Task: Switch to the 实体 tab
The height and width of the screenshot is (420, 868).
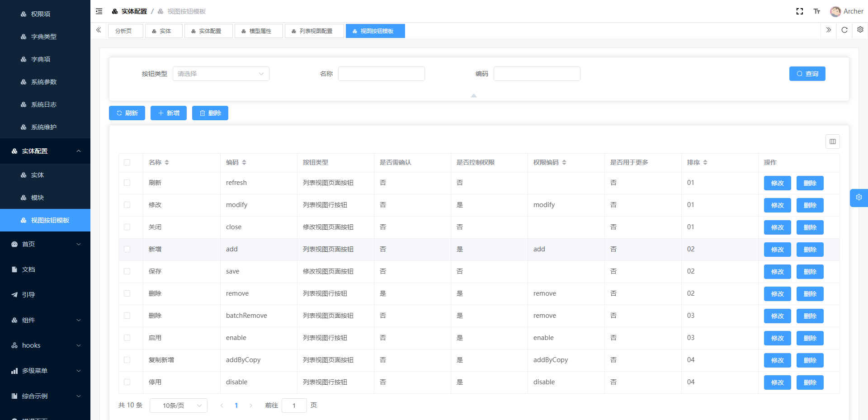Action: [164, 31]
